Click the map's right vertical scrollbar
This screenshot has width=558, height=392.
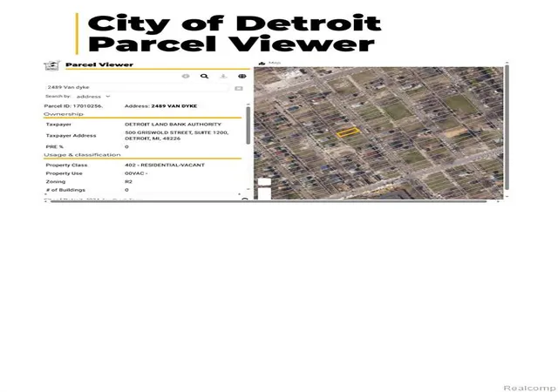(507, 126)
